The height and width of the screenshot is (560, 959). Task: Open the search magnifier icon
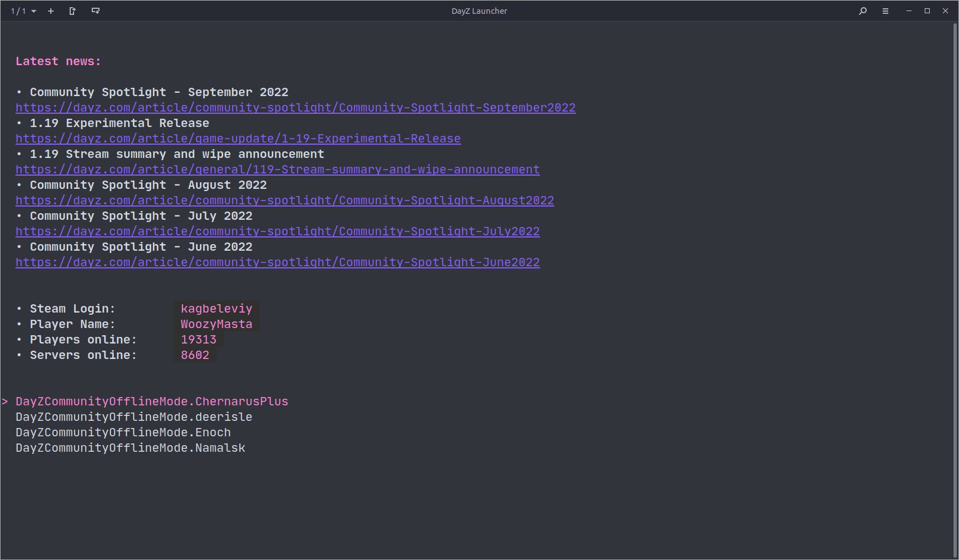[x=863, y=11]
